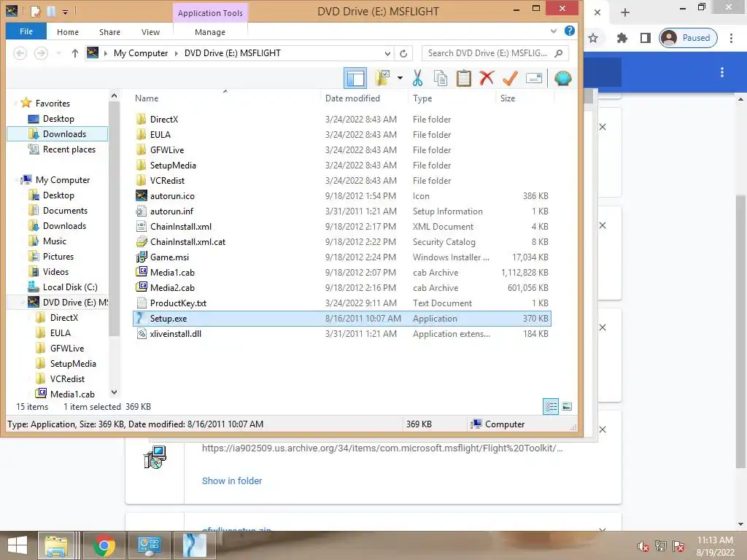Click navigation pane scrollbar down arrow
This screenshot has width=747, height=560.
(x=114, y=392)
